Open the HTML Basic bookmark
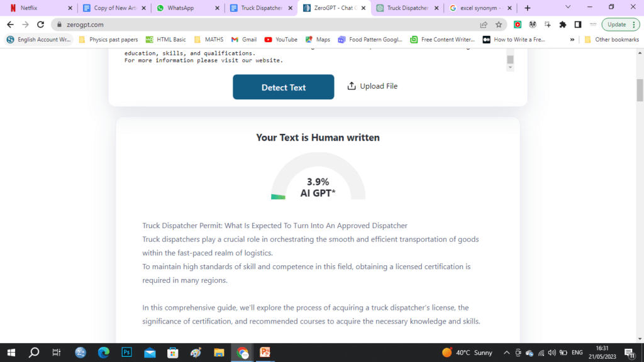 pos(166,40)
